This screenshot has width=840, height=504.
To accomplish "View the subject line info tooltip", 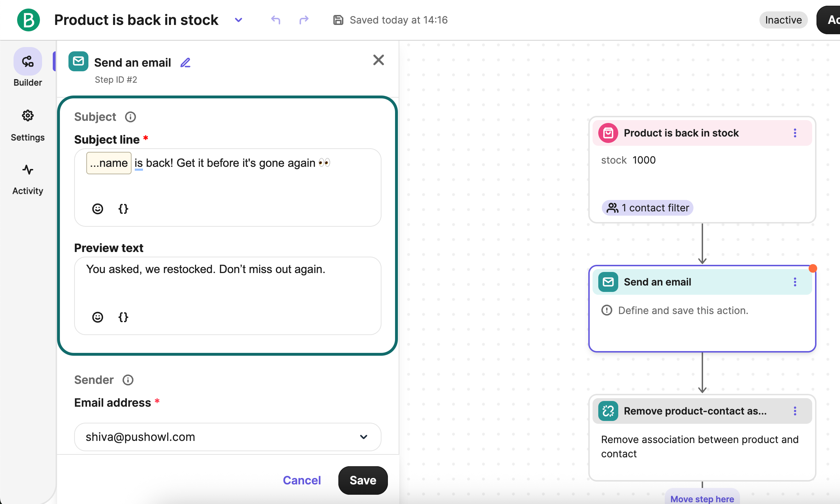I will (130, 117).
